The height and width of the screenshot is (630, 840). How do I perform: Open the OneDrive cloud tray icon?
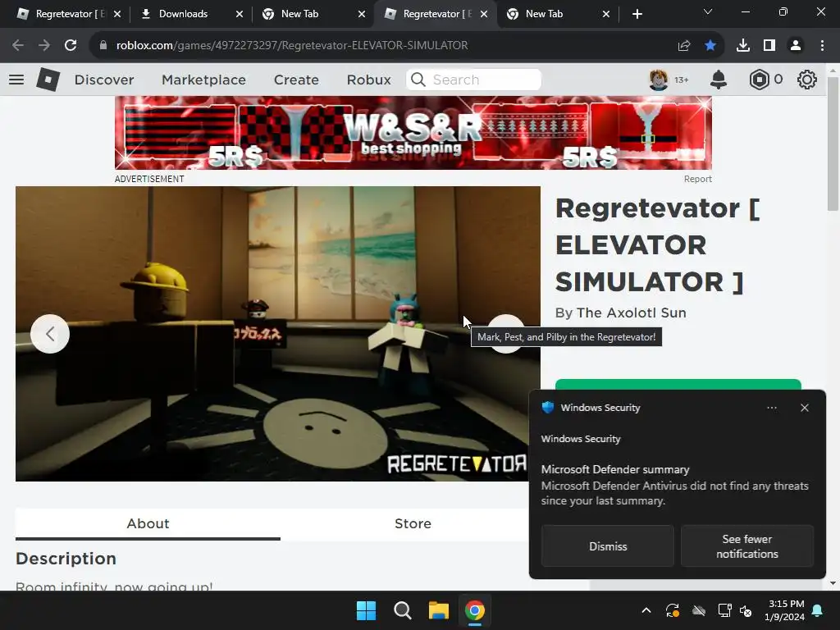tap(699, 610)
